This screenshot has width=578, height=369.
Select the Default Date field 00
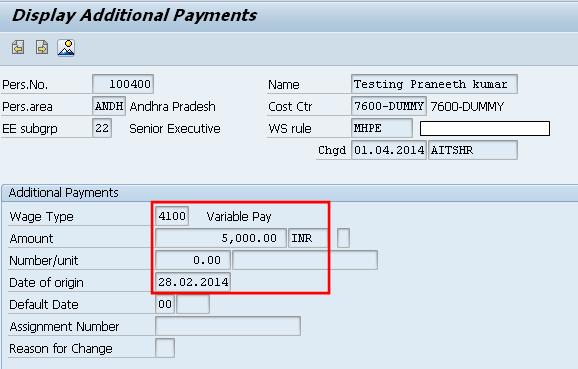tap(165, 304)
